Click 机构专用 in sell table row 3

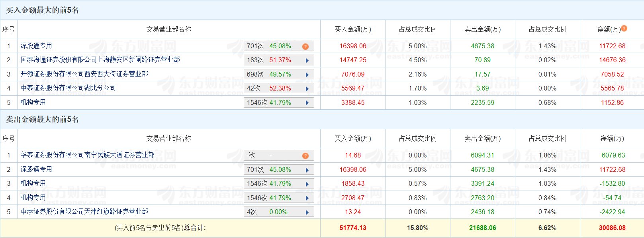point(33,183)
